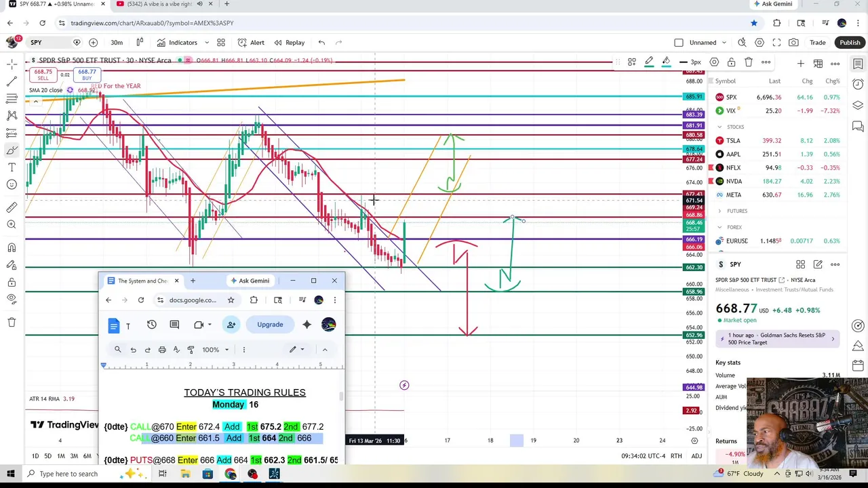
Task: Add symbol to watchlist plus button
Action: (x=801, y=64)
